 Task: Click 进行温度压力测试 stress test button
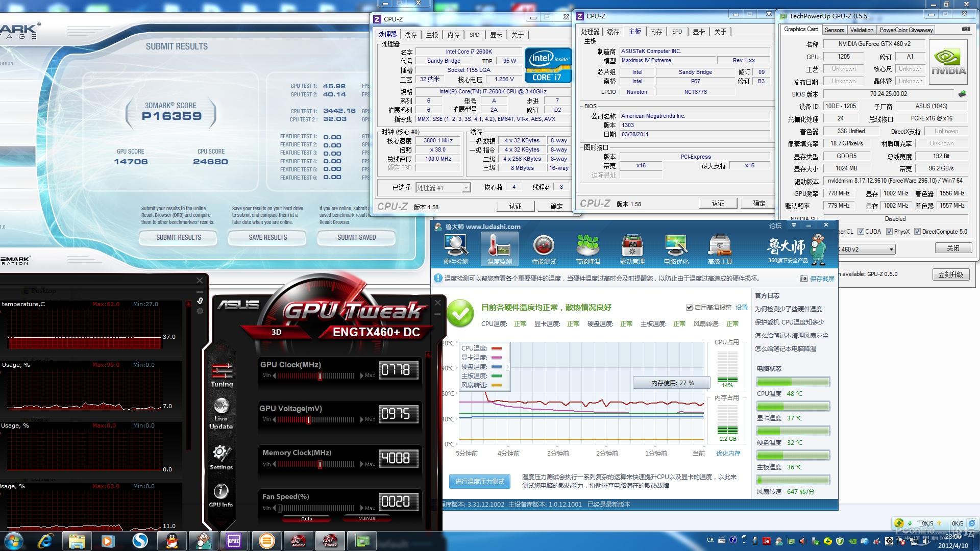[480, 481]
